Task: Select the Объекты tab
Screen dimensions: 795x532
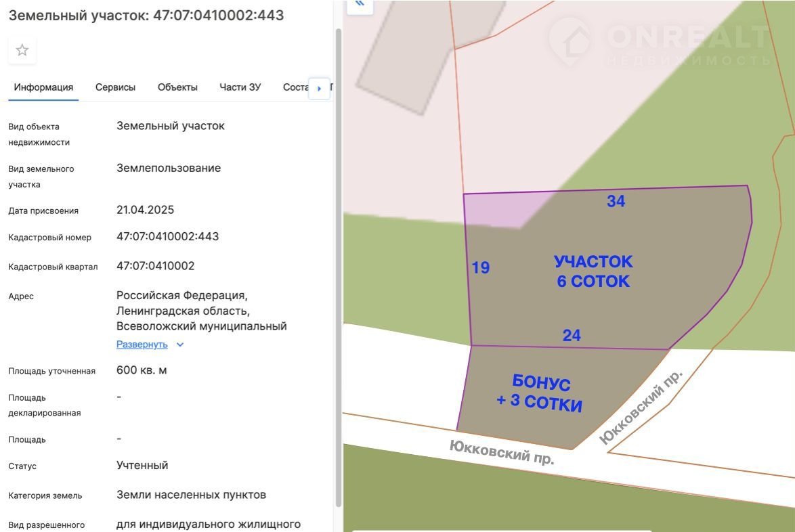Action: (x=177, y=87)
